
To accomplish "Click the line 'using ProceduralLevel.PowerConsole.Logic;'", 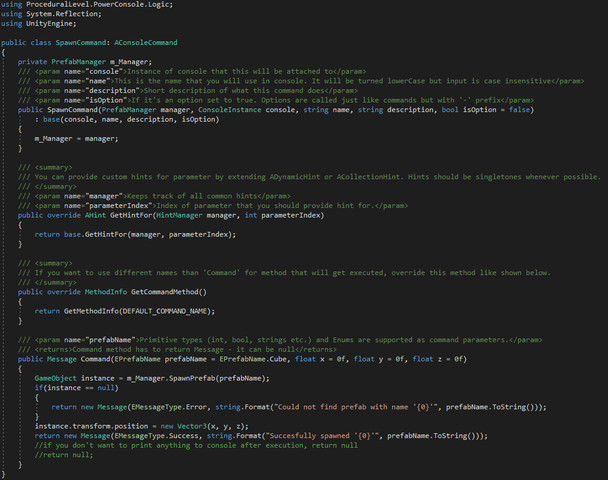I will pyautogui.click(x=87, y=5).
